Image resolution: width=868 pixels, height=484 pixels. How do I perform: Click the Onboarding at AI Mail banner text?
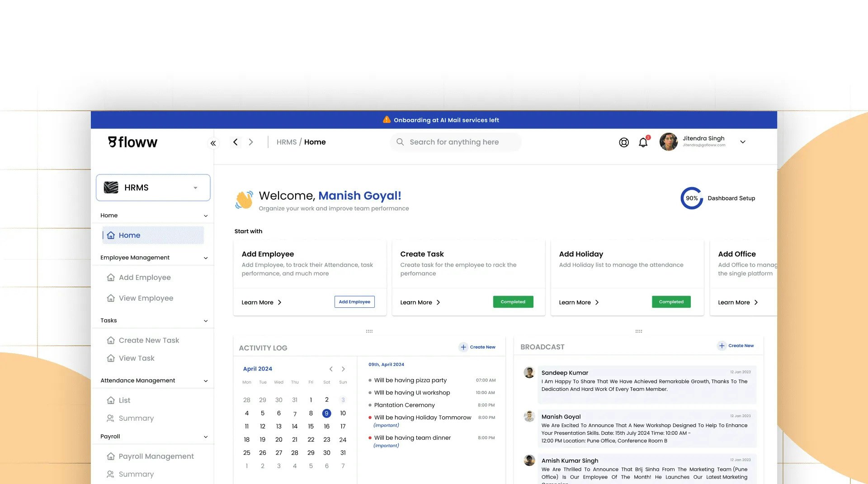(446, 120)
